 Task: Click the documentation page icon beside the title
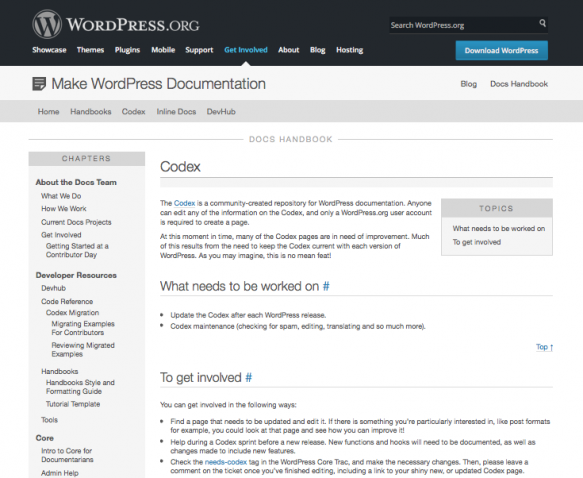point(39,84)
